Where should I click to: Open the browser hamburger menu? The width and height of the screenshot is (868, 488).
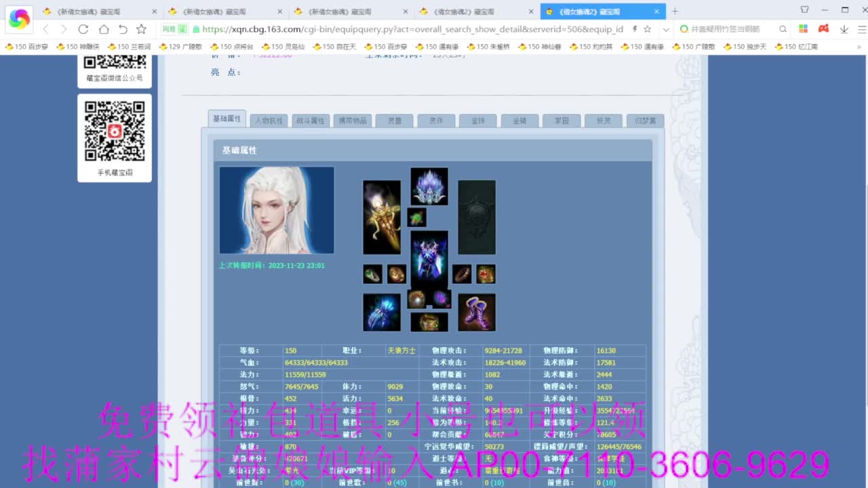click(861, 29)
